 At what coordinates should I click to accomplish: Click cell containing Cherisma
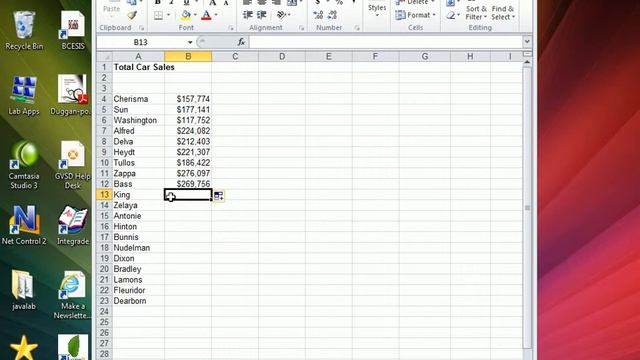[138, 99]
